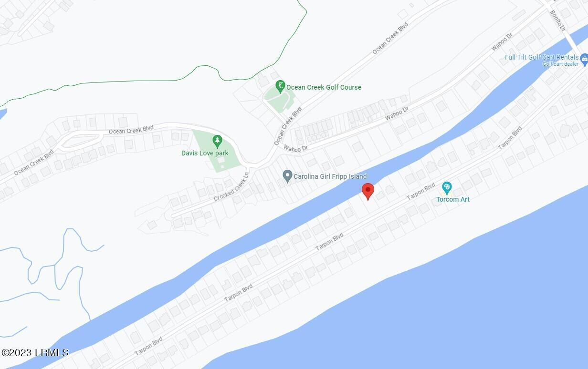Screen dimensions: 588x369
Task: Click the Golf cart dealer subtitle
Action: click(x=560, y=64)
